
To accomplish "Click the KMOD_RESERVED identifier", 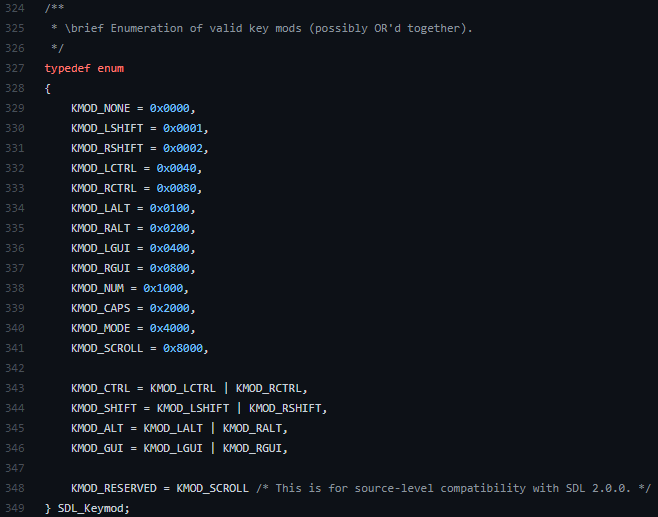I will pyautogui.click(x=113, y=488).
